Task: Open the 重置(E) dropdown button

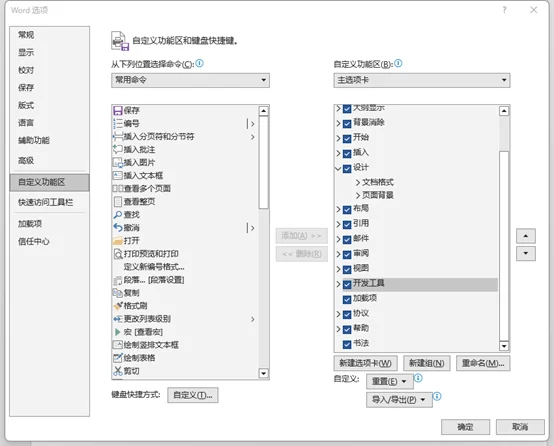Action: click(390, 382)
